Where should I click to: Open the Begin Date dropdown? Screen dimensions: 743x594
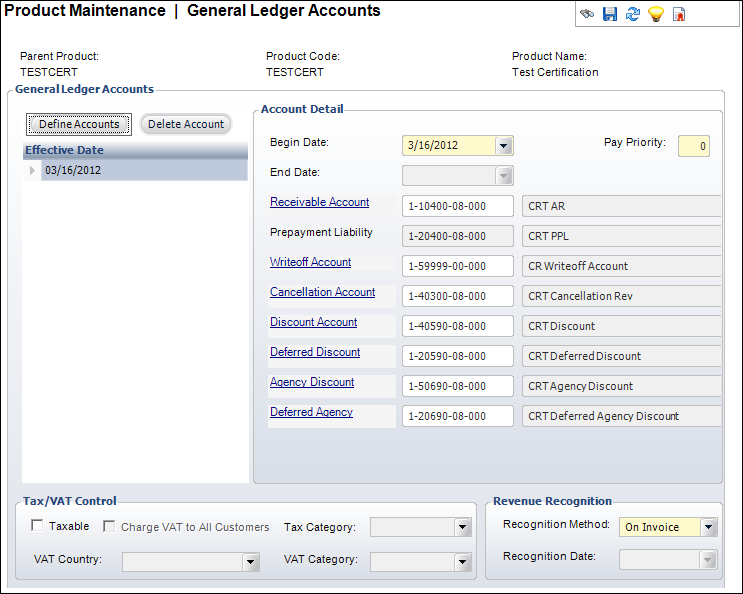tap(503, 146)
